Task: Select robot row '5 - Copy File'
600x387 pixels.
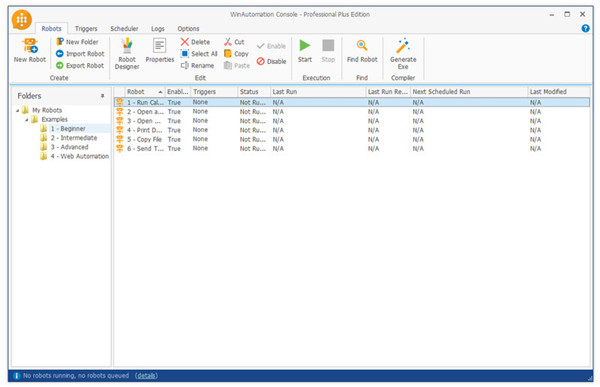Action: click(x=352, y=139)
